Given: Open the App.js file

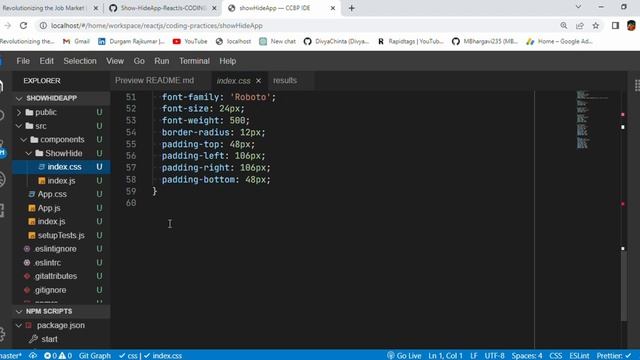Looking at the screenshot, I should click(x=61, y=208).
